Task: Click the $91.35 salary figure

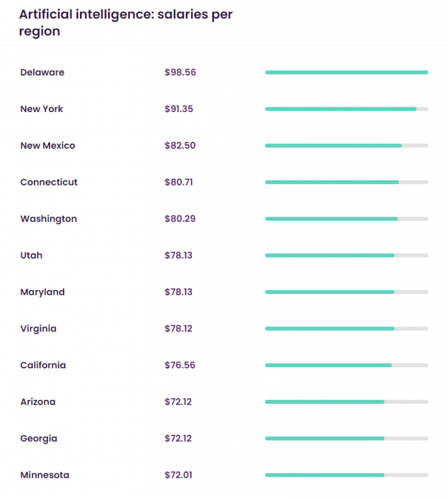Action: [179, 109]
